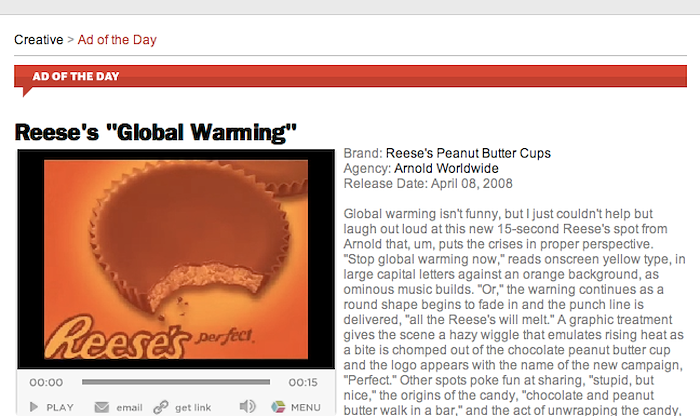Click the get link text
This screenshot has height=416, width=700.
tap(193, 408)
